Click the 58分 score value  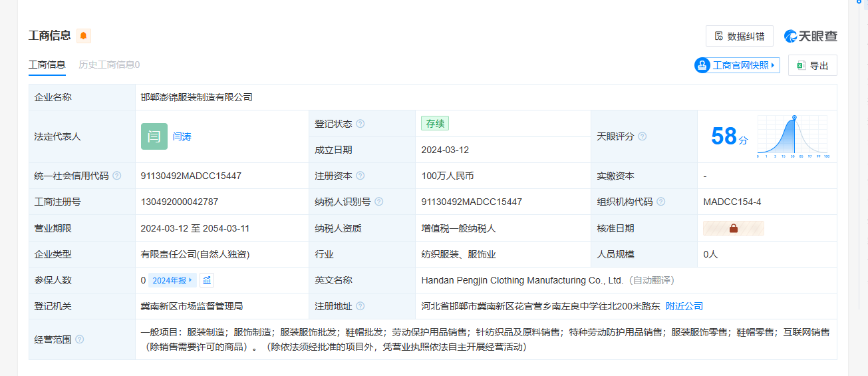pos(729,136)
